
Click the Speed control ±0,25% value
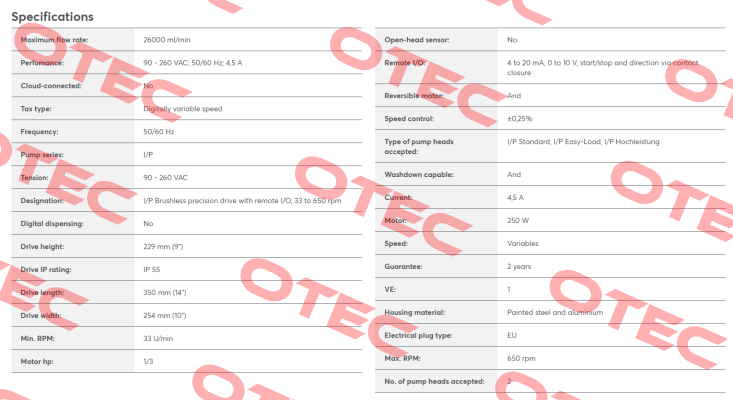click(x=520, y=119)
